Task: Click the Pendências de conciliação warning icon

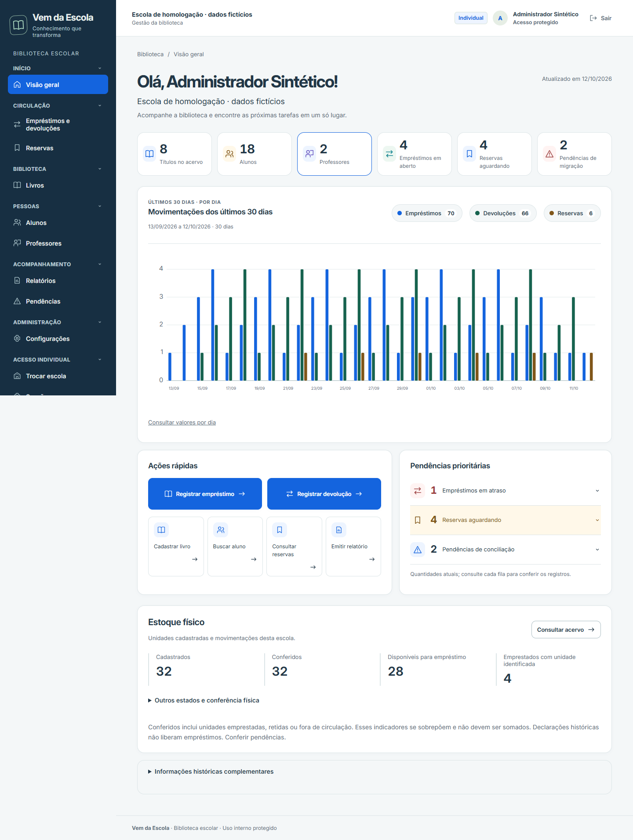Action: pos(418,550)
